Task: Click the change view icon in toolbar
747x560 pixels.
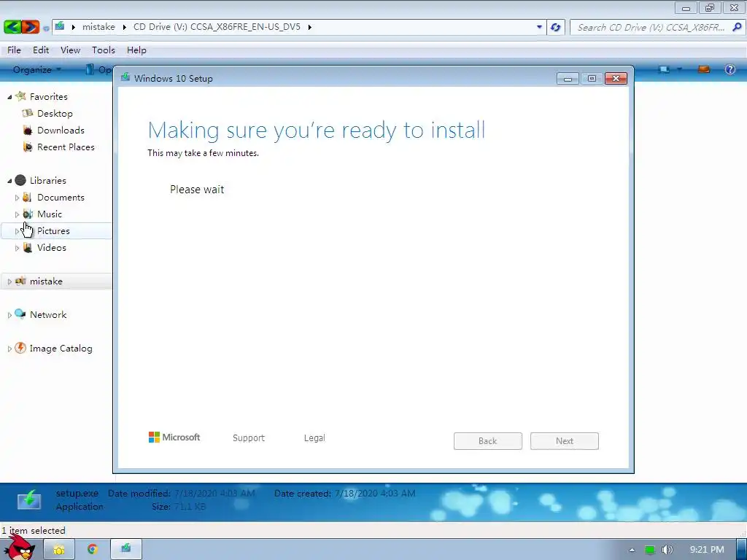Action: click(x=664, y=69)
